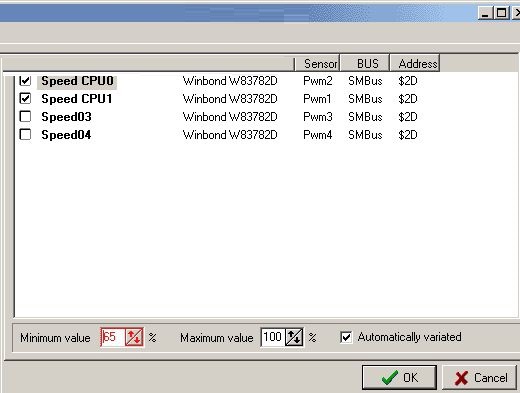Click Pwm4 sensor cell
Image resolution: width=520 pixels, height=393 pixels.
[318, 135]
